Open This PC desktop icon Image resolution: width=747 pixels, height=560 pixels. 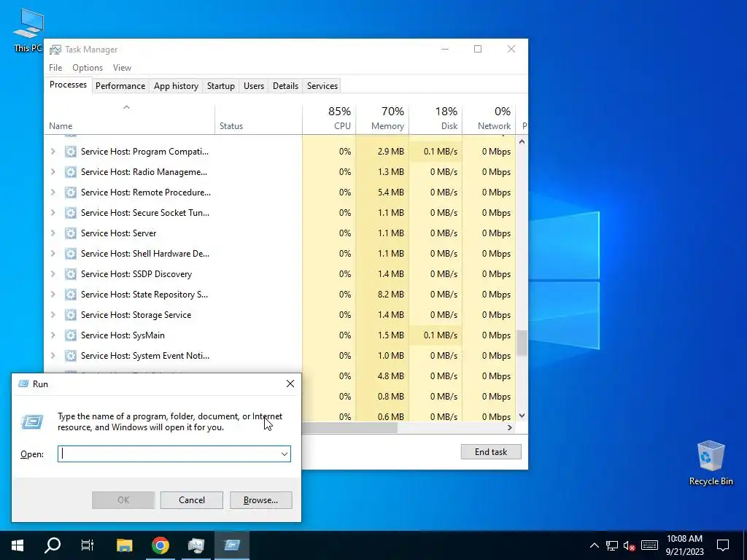[28, 29]
